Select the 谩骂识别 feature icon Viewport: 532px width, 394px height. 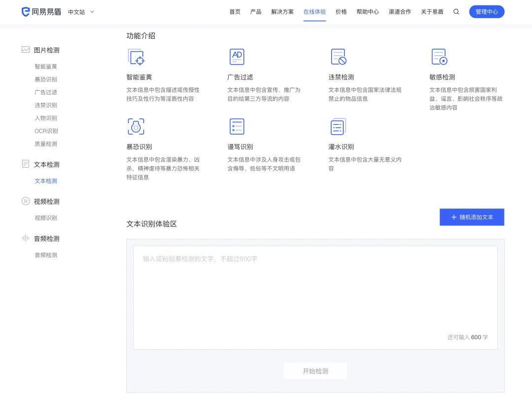click(236, 126)
